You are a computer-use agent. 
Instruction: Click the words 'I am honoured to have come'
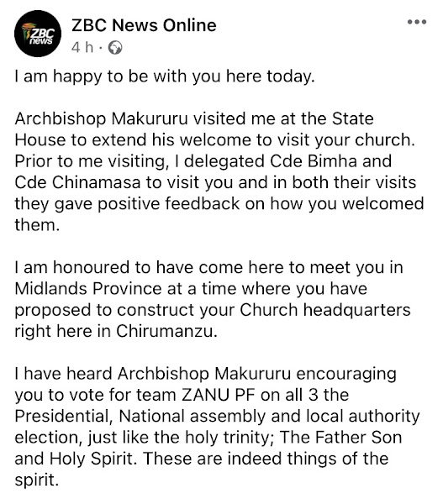click(128, 267)
